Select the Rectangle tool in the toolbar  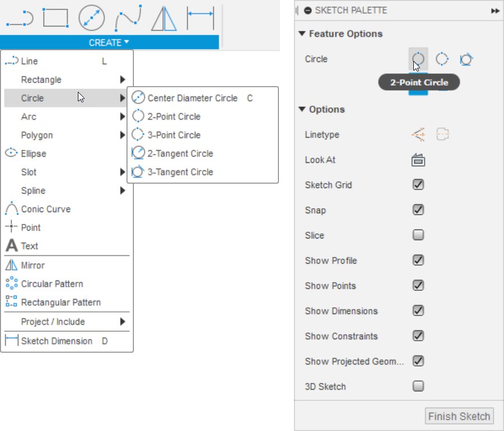point(55,18)
